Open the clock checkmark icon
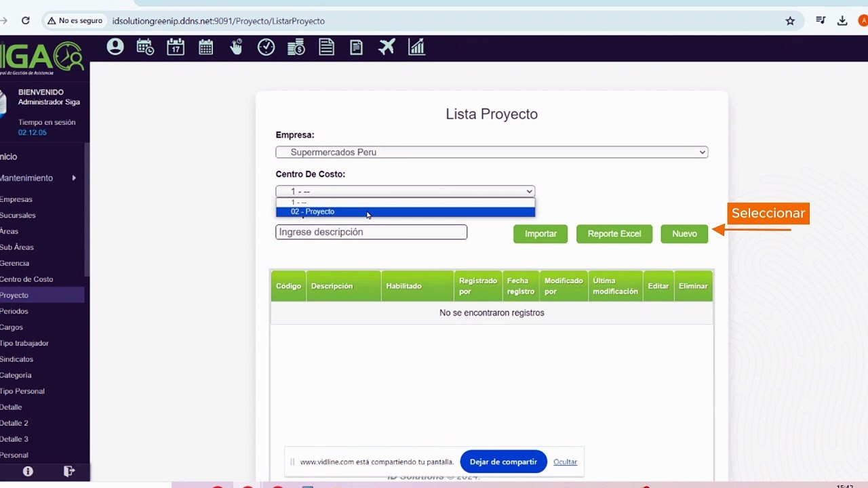The width and height of the screenshot is (868, 488). click(x=266, y=47)
